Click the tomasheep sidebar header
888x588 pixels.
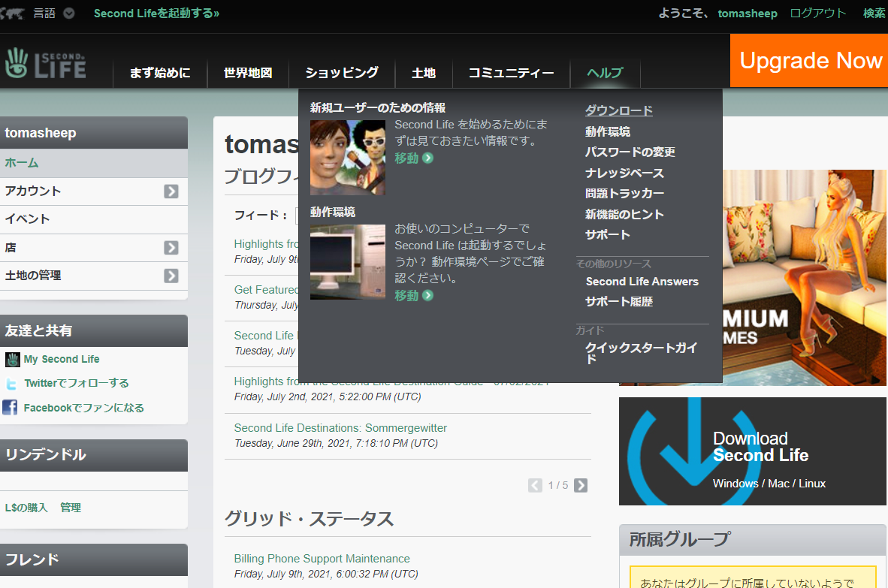point(93,133)
